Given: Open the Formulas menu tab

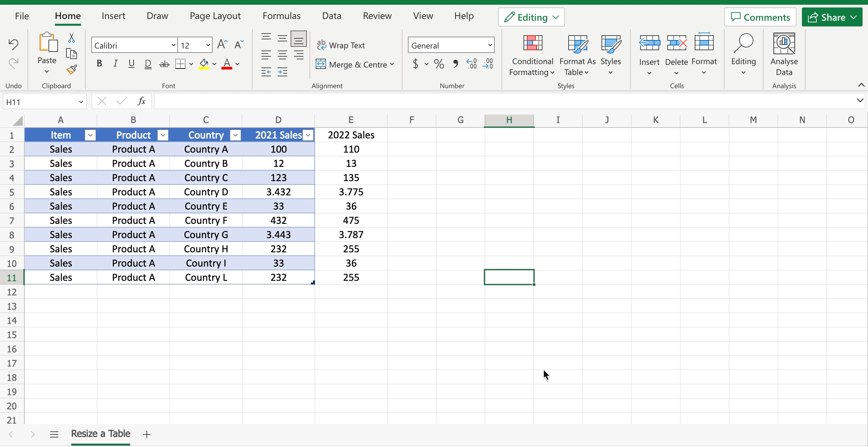Looking at the screenshot, I should coord(281,15).
